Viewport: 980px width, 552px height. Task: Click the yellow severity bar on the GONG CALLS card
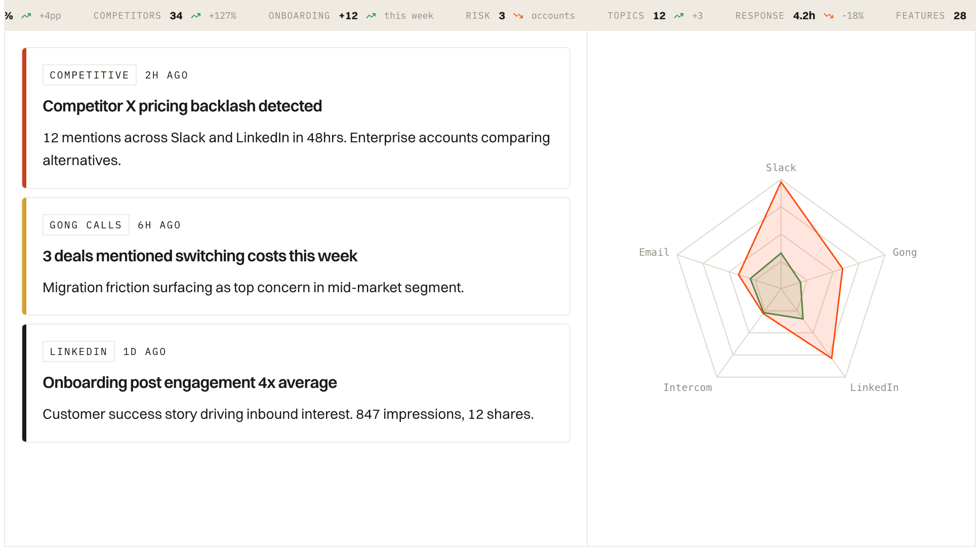[x=23, y=256]
